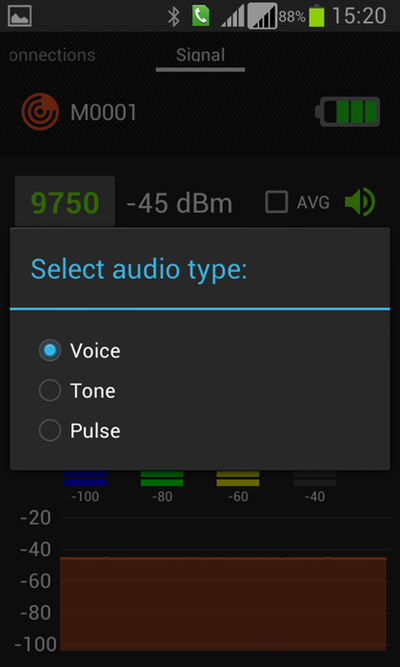Viewport: 400px width, 667px height.
Task: Tap the device battery level icon
Action: (347, 112)
